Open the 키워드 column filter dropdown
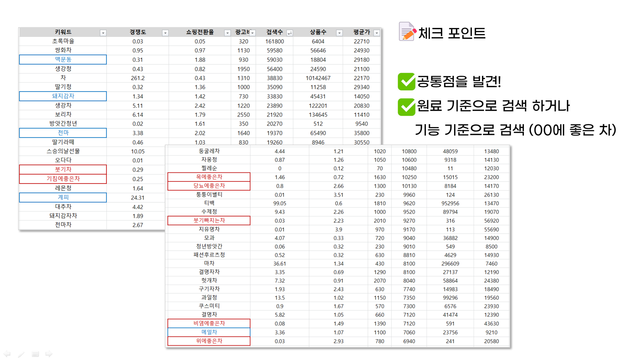Screen dimensions: 644x362 click(x=103, y=33)
